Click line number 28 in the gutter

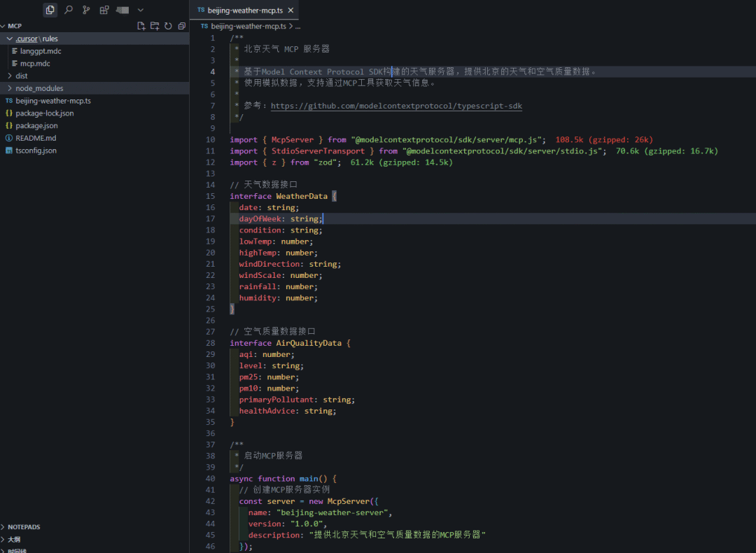210,343
